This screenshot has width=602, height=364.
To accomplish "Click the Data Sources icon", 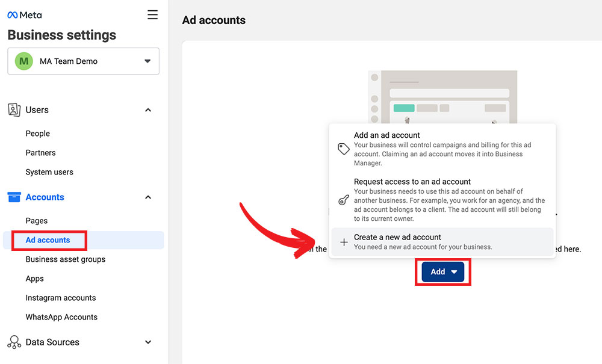I will coord(14,342).
